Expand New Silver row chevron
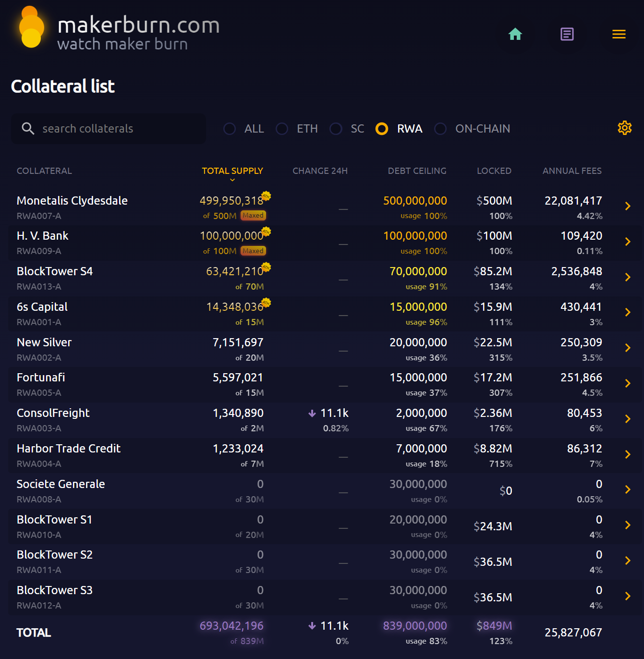The image size is (644, 659). (628, 348)
